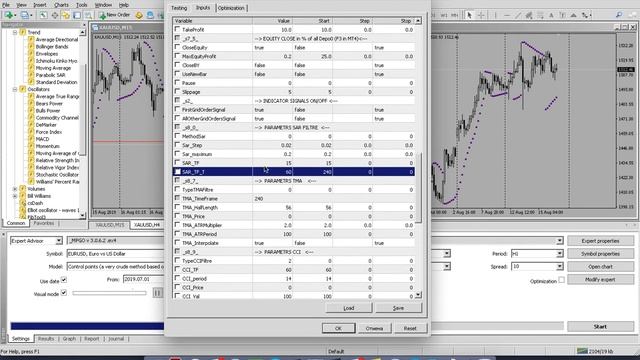Open the New Chart toolbar icon
This screenshot has height=360, width=640.
tap(9, 16)
